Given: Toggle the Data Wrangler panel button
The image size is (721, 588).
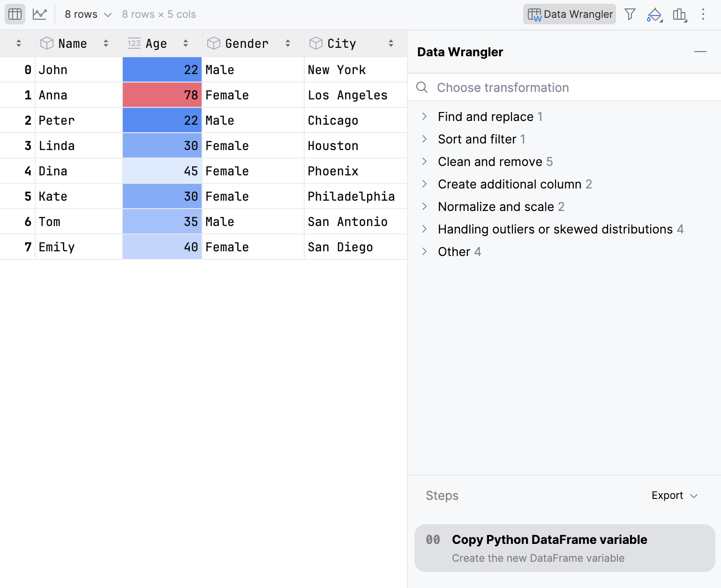Looking at the screenshot, I should pyautogui.click(x=569, y=14).
